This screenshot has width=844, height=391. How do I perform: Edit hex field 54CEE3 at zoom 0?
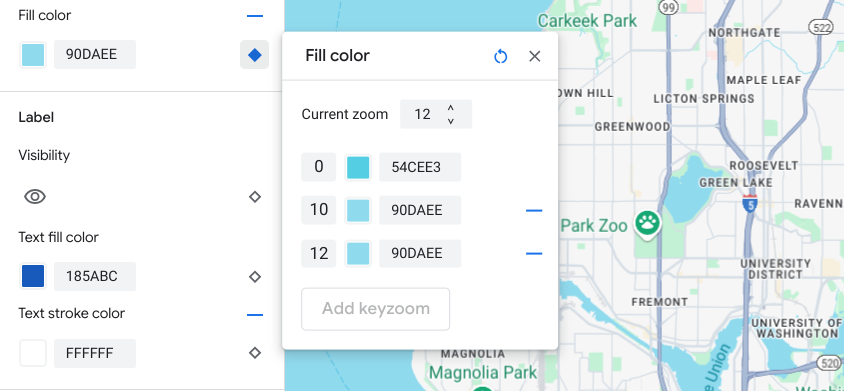coord(420,167)
